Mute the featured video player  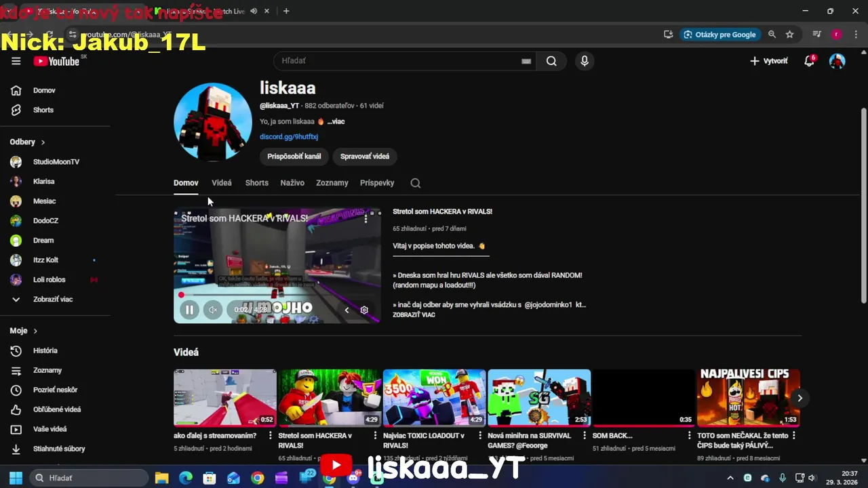[x=212, y=310]
